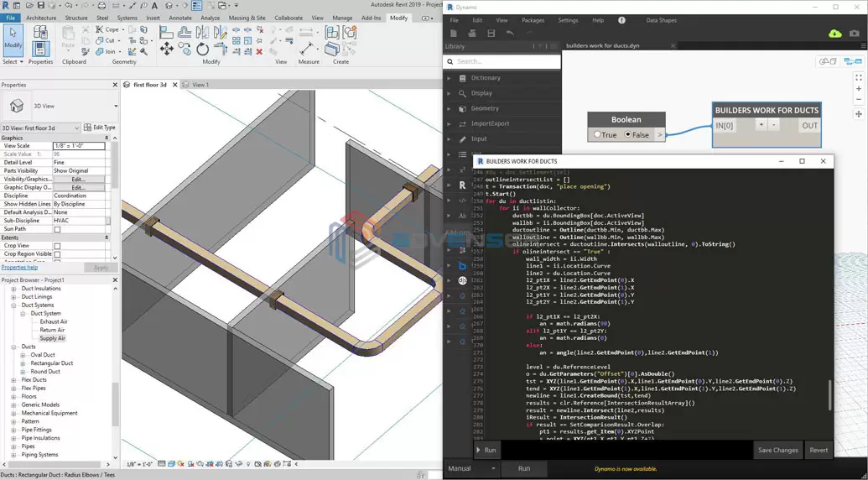Open the Select dropdown under Modify

tap(13, 62)
